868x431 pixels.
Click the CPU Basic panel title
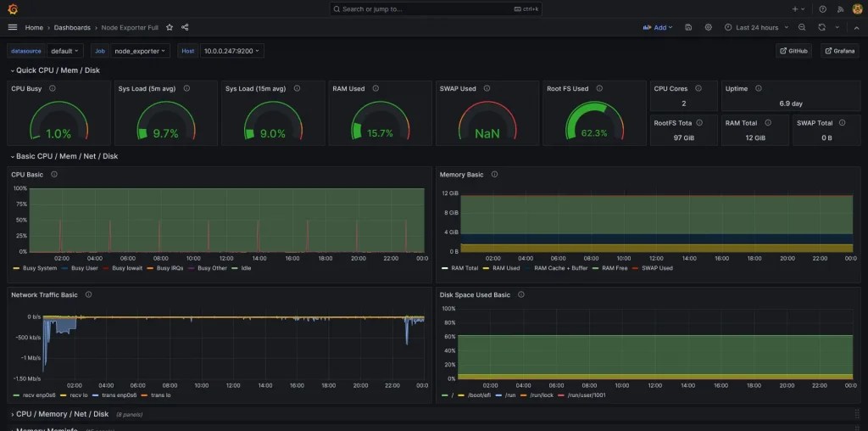pos(27,175)
